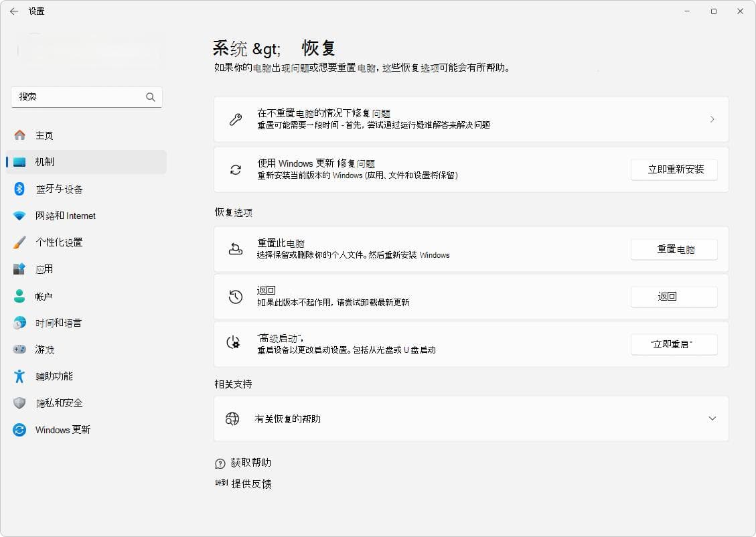This screenshot has height=537, width=756.
Task: Click the shield icon for 隐私和安全
Action: (19, 403)
